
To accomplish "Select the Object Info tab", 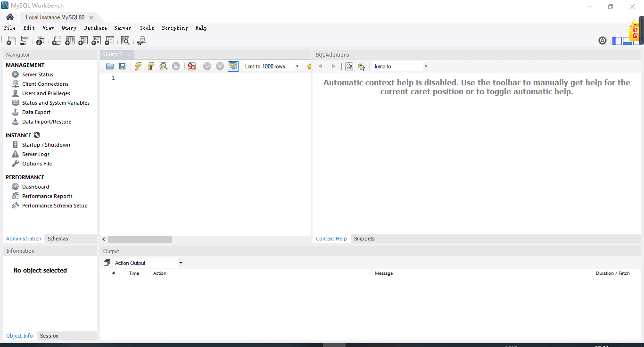I will [x=20, y=336].
